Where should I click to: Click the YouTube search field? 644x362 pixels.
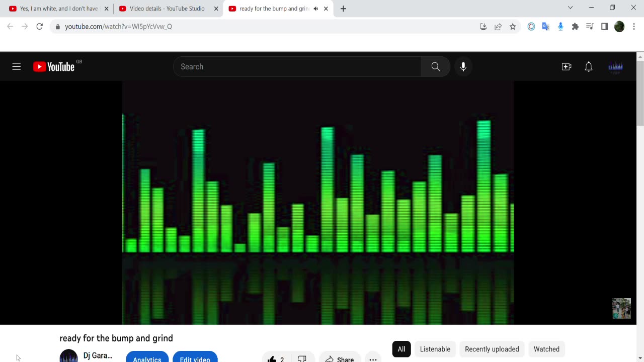tap(297, 66)
